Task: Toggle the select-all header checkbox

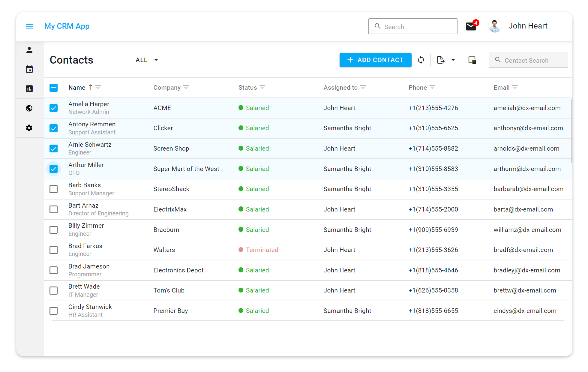Action: click(53, 88)
